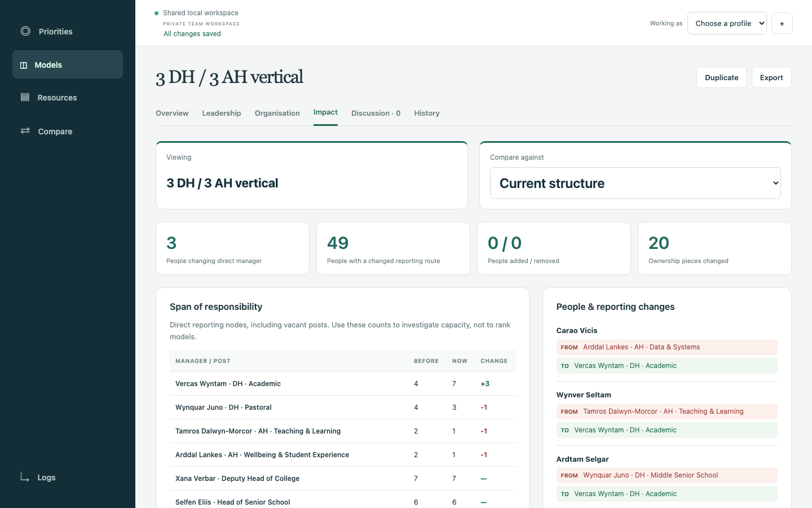Click the Priorities target icon in sidebar
Viewport: 812px width, 508px height.
pyautogui.click(x=25, y=31)
